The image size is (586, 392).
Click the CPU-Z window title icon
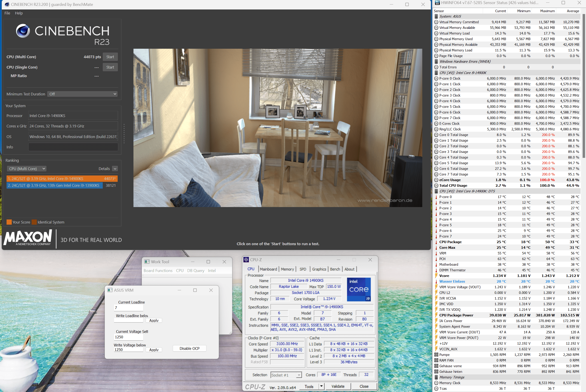click(x=246, y=260)
